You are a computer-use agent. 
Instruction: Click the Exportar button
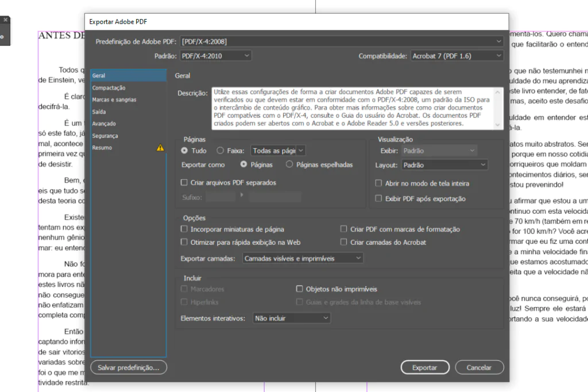[425, 367]
